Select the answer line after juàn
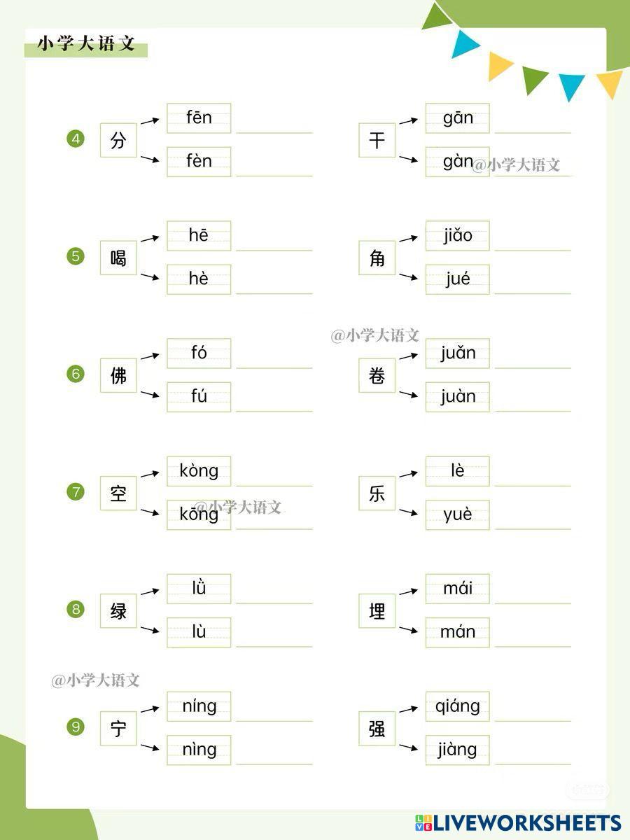630x840 pixels. (x=533, y=402)
